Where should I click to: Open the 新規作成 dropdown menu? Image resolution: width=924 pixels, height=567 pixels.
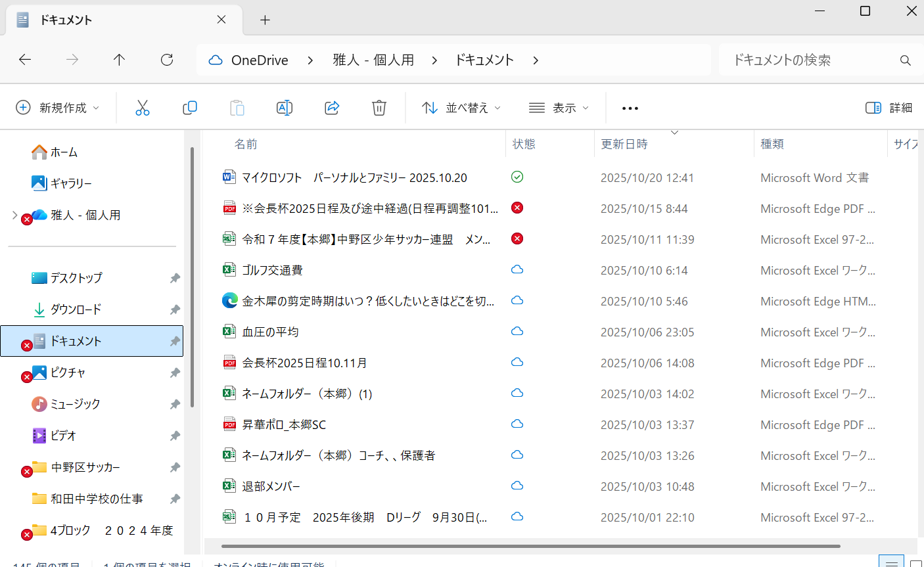coord(58,108)
